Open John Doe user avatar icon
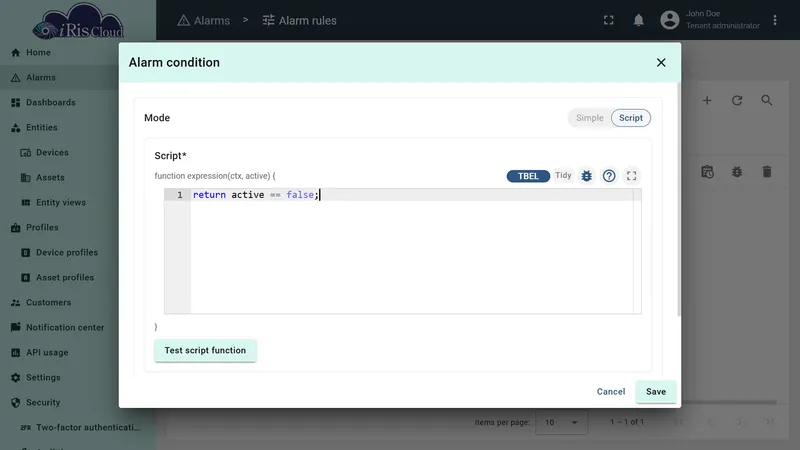Screen dimensions: 800x450 tap(669, 20)
